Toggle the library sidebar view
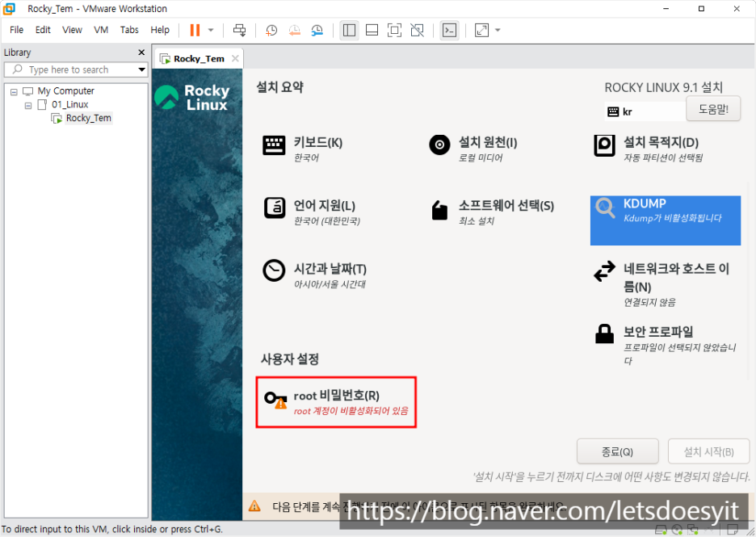The height and width of the screenshot is (537, 756). [x=349, y=30]
